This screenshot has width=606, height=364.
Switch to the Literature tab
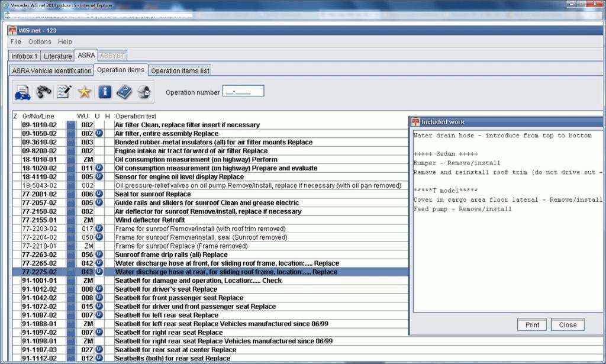click(57, 56)
